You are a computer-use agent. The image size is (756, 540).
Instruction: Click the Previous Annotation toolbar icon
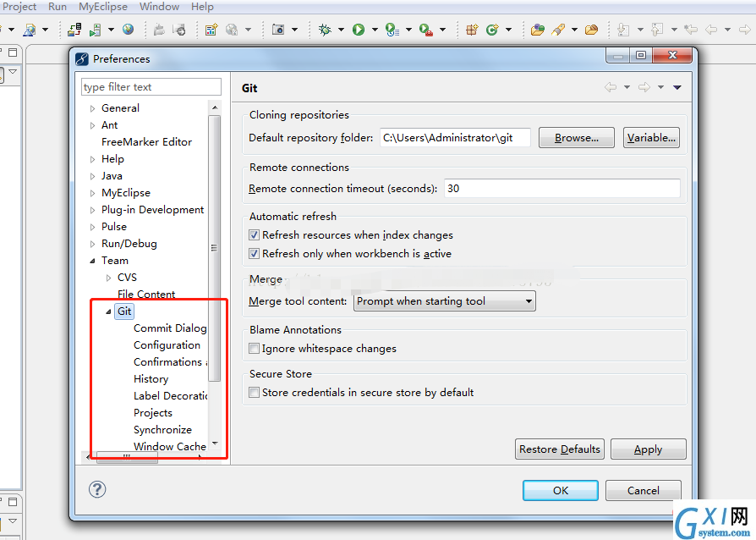pos(657,30)
